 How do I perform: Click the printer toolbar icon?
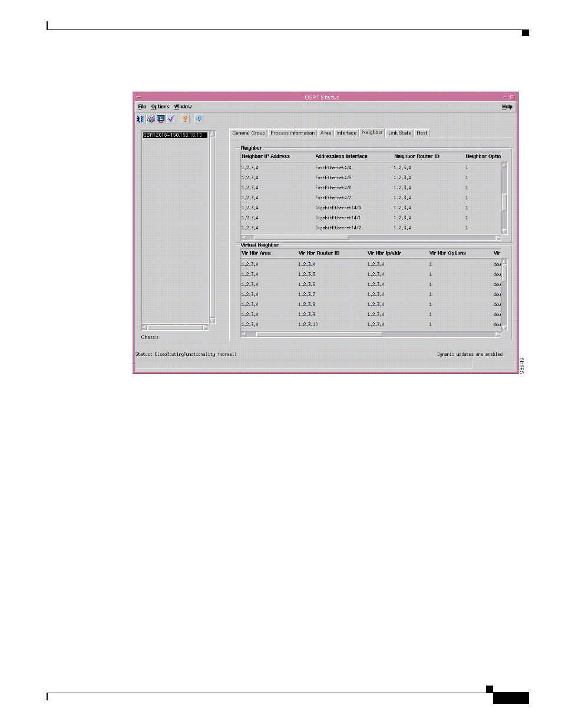pyautogui.click(x=151, y=118)
